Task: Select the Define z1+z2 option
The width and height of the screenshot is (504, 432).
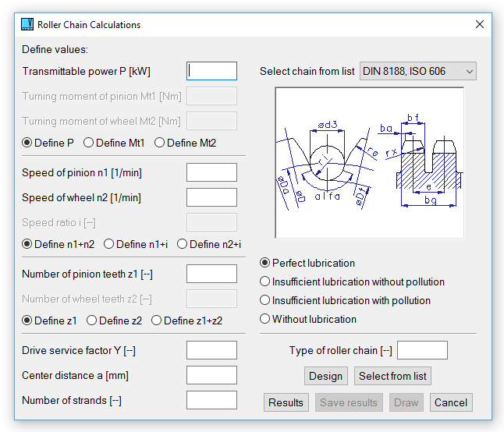Action: 157,320
